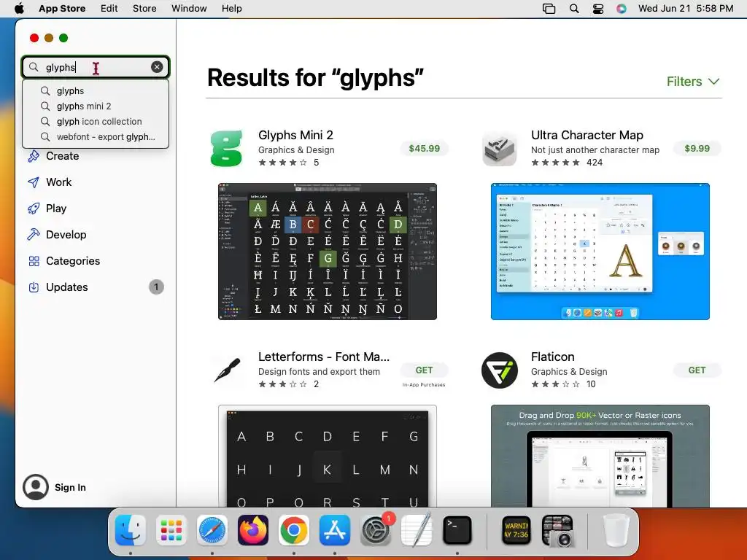747x560 pixels.
Task: Open the App Store menu
Action: (62, 9)
